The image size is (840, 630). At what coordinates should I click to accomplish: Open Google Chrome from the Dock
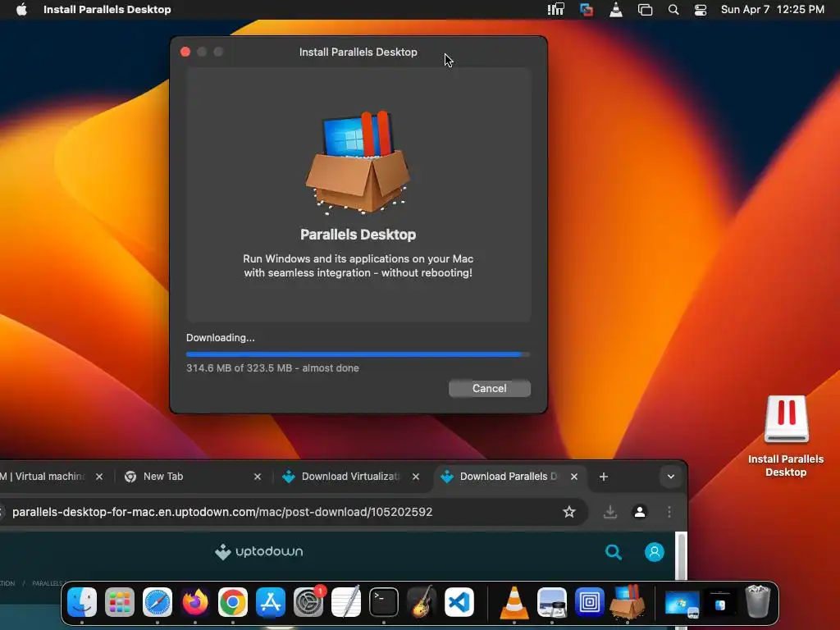click(x=232, y=602)
